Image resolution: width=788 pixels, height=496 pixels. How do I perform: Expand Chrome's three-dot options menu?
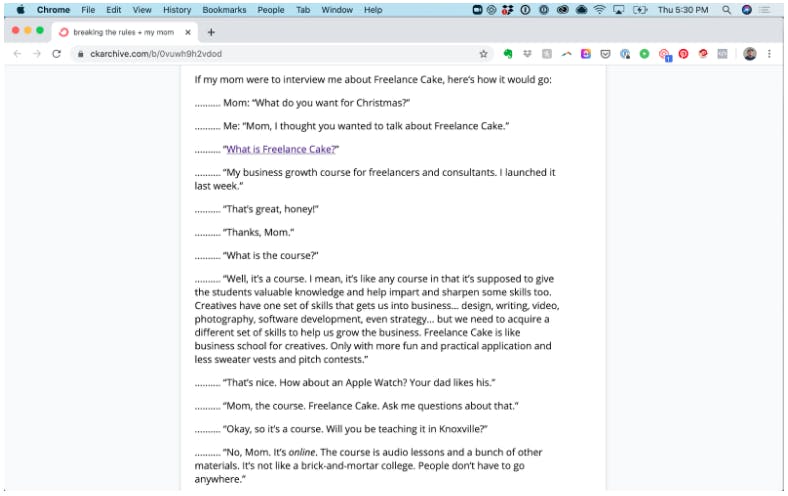[x=769, y=54]
